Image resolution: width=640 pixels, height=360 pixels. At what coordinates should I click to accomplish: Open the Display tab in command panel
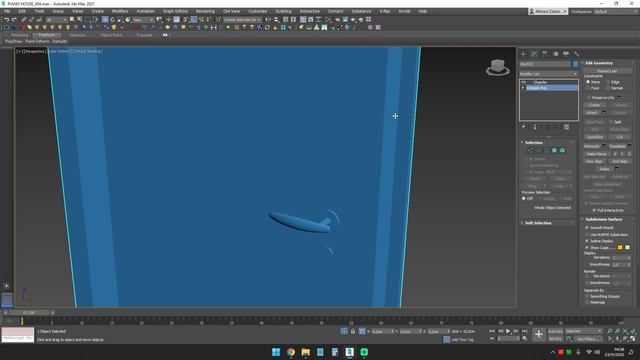coord(566,54)
